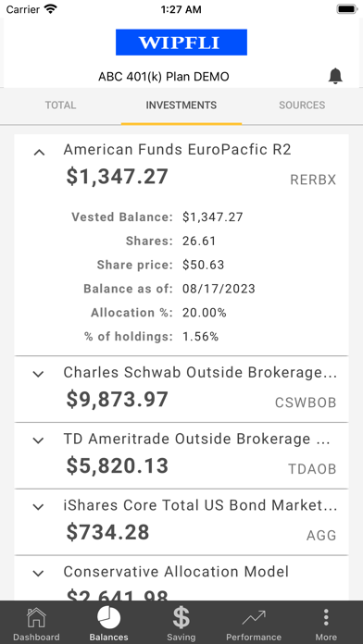363x644 pixels.
Task: Tap the Wi-Fi status icon
Action: click(51, 9)
